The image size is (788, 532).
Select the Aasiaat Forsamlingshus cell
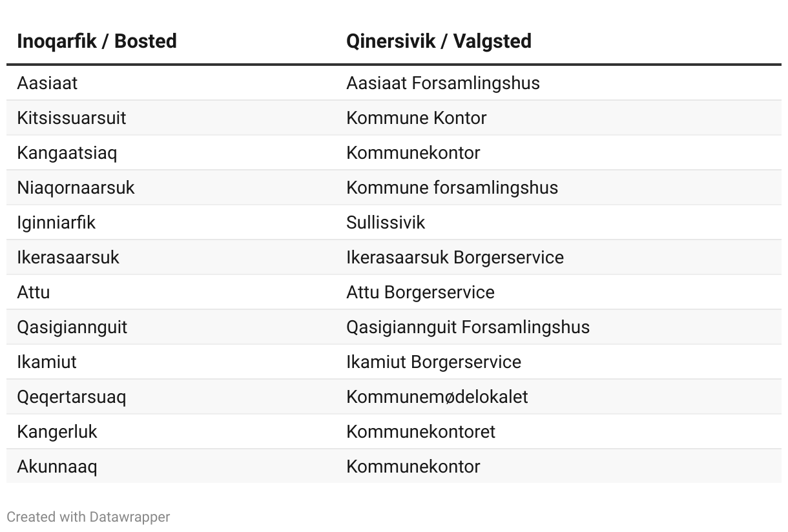[x=443, y=83]
